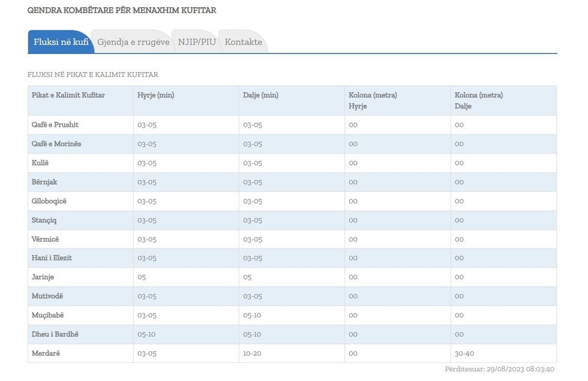This screenshot has height=381, width=588.
Task: Click the Dalje (min) column header
Action: tap(261, 95)
